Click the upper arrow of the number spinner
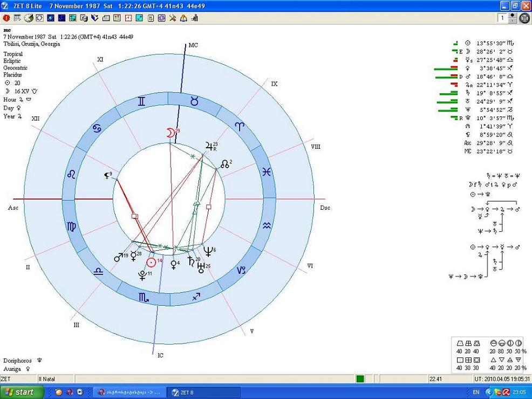Screen dimensions: 532x399 513,15
